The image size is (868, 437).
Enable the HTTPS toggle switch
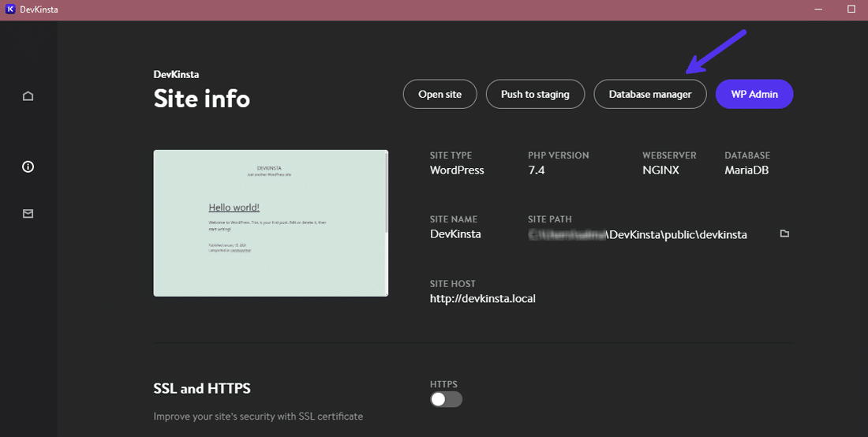446,399
